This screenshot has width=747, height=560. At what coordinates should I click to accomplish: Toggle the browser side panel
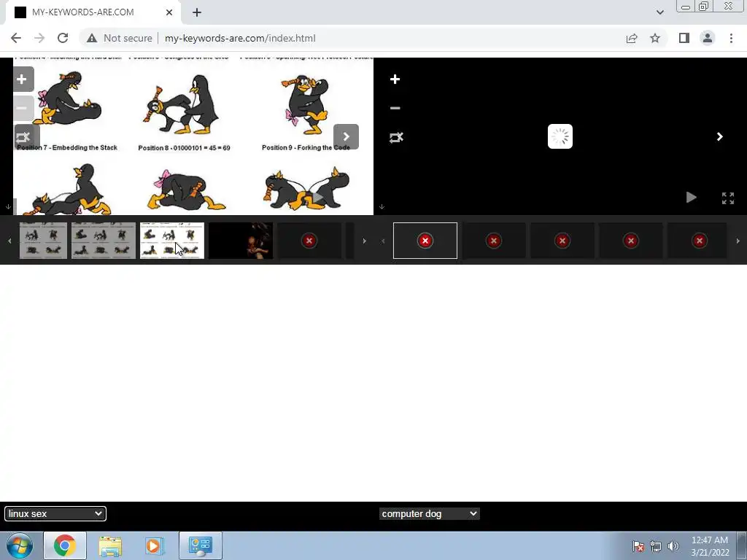click(x=684, y=38)
